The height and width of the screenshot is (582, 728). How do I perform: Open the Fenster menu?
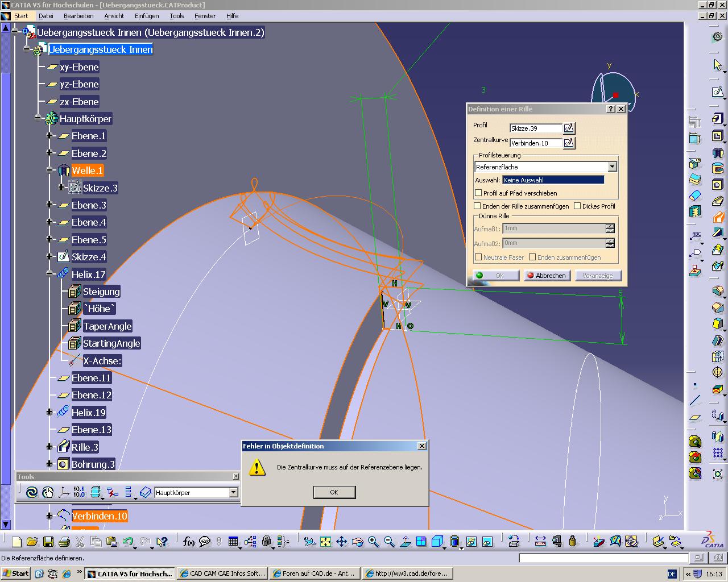pos(205,16)
